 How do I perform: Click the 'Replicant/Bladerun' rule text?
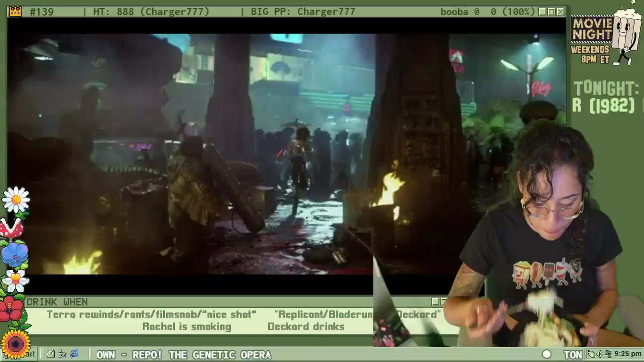click(x=324, y=314)
